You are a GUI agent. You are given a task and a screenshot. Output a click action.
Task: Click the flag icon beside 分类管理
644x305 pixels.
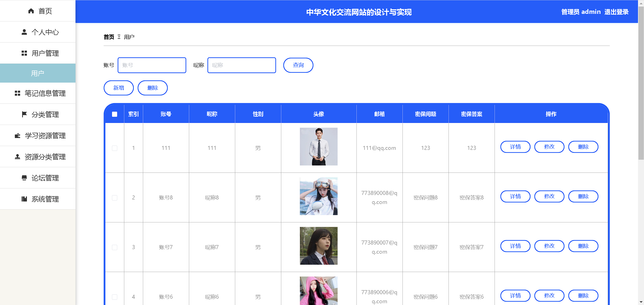tap(24, 115)
